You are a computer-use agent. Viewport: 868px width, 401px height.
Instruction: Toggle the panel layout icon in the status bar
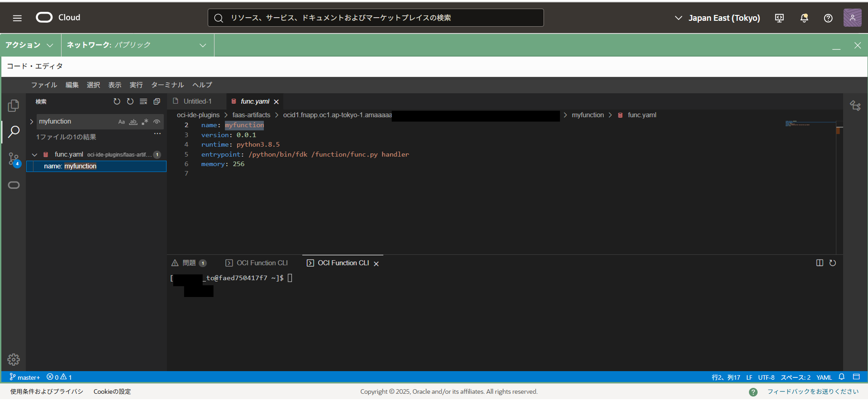tap(856, 377)
